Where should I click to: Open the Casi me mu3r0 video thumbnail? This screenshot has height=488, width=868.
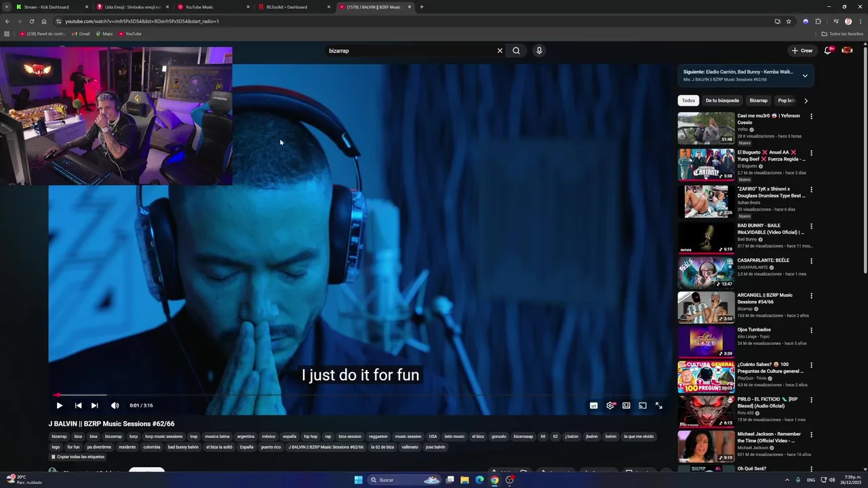click(x=706, y=128)
